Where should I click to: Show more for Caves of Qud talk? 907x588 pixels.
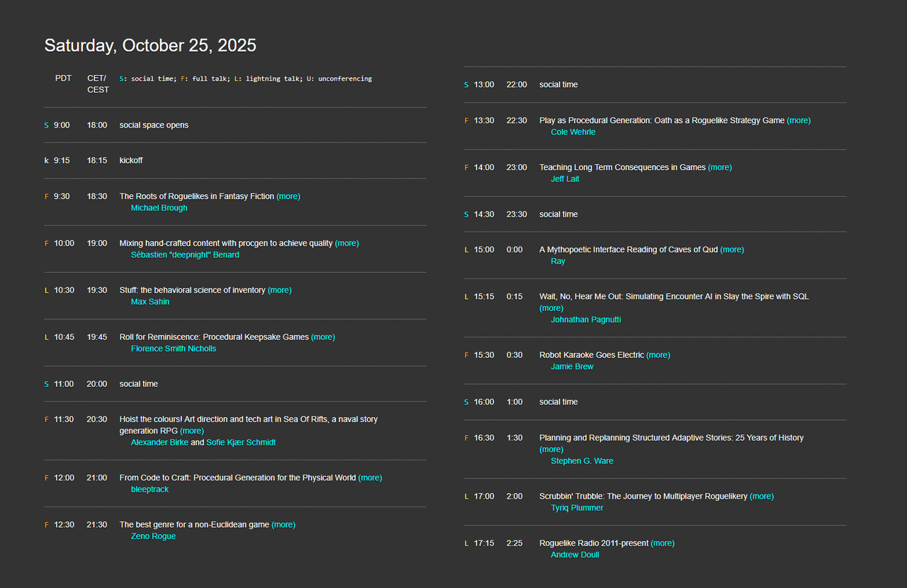click(732, 249)
